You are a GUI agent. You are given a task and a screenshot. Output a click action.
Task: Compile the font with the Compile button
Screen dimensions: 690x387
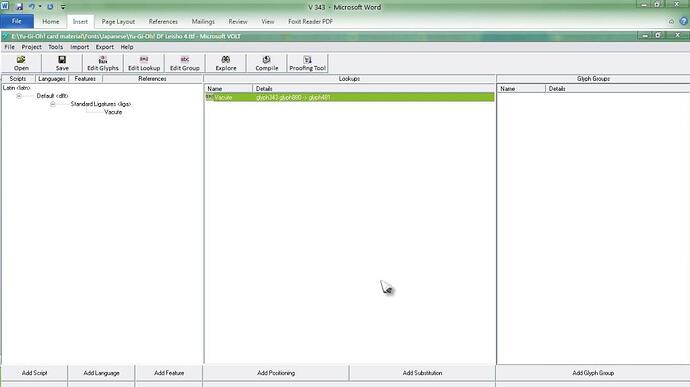(267, 63)
